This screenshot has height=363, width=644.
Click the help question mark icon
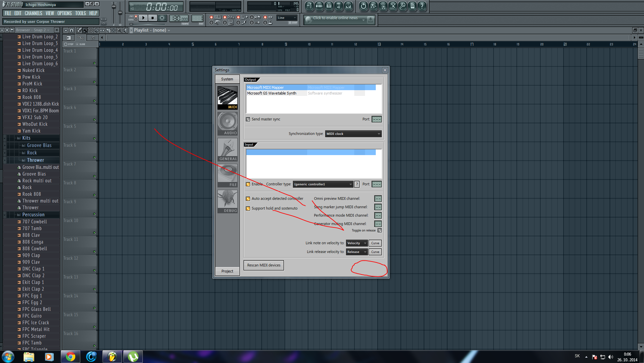(x=422, y=6)
